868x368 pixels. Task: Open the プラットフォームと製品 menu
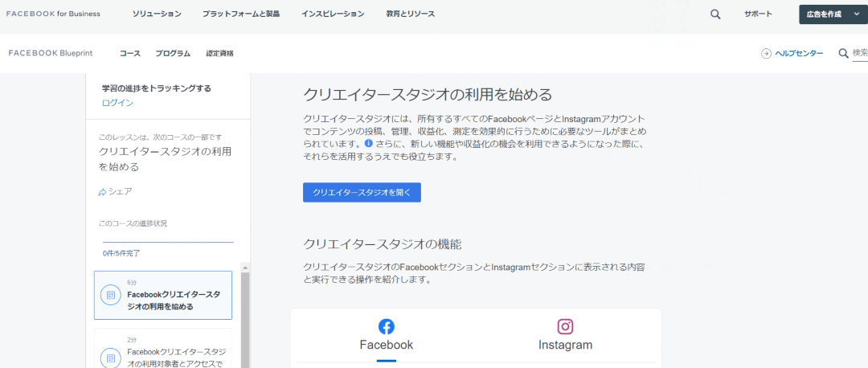coord(241,14)
